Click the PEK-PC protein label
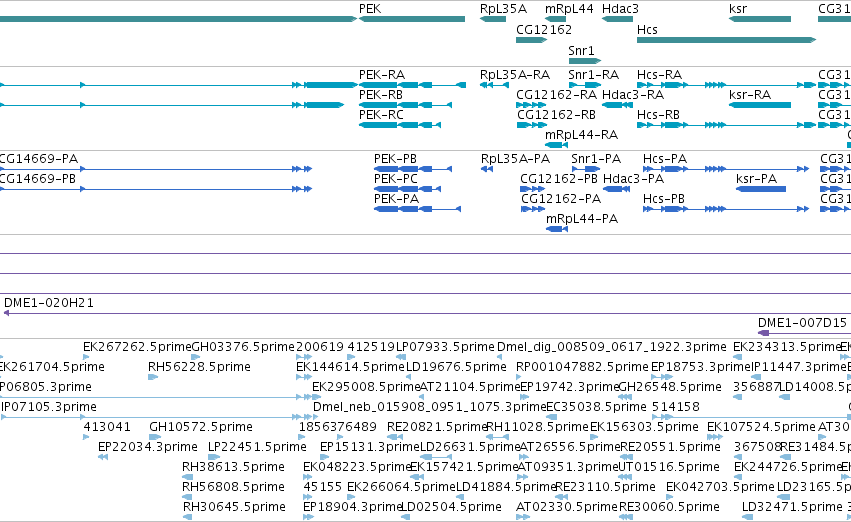 [396, 179]
